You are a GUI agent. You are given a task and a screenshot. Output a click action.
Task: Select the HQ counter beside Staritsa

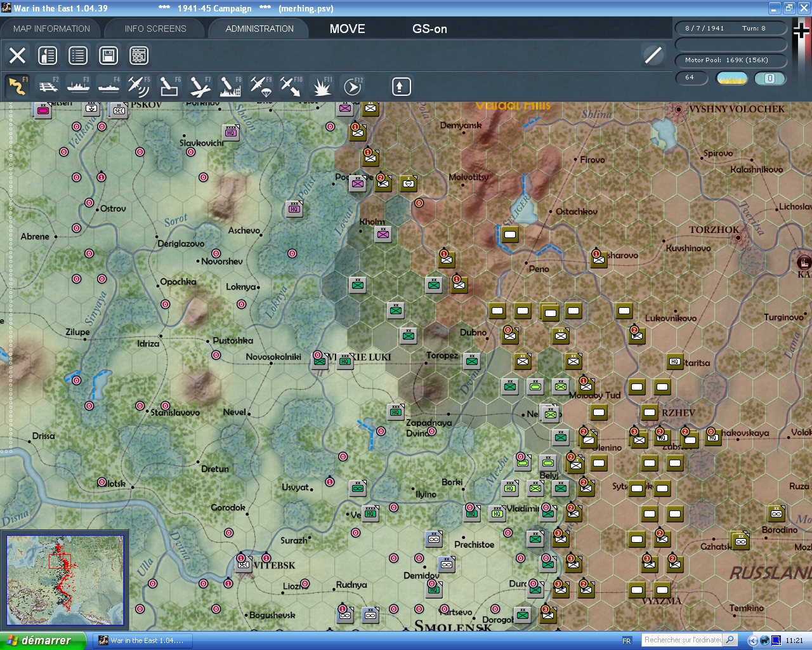coord(675,362)
